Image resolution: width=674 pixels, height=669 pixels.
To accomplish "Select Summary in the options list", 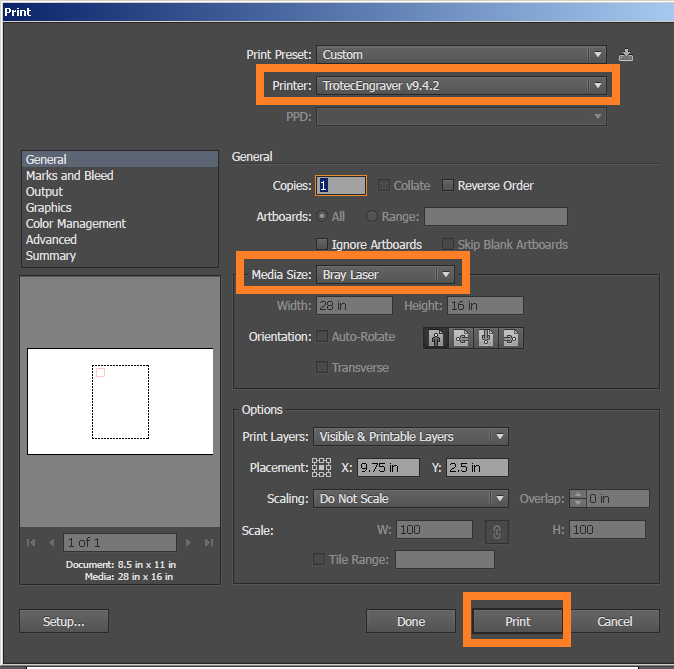I will pyautogui.click(x=120, y=256).
